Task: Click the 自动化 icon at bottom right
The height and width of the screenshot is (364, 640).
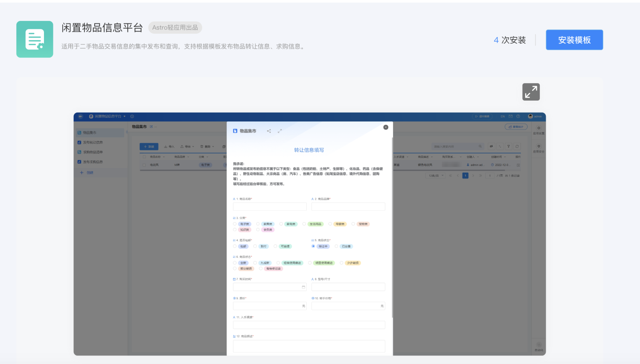Action: point(539,345)
